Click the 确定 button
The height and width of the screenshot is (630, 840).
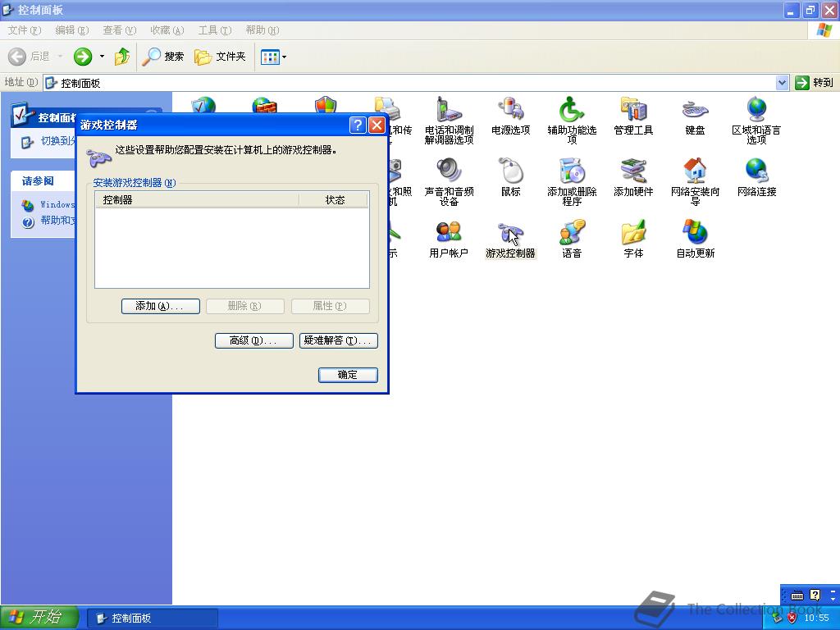[x=348, y=374]
